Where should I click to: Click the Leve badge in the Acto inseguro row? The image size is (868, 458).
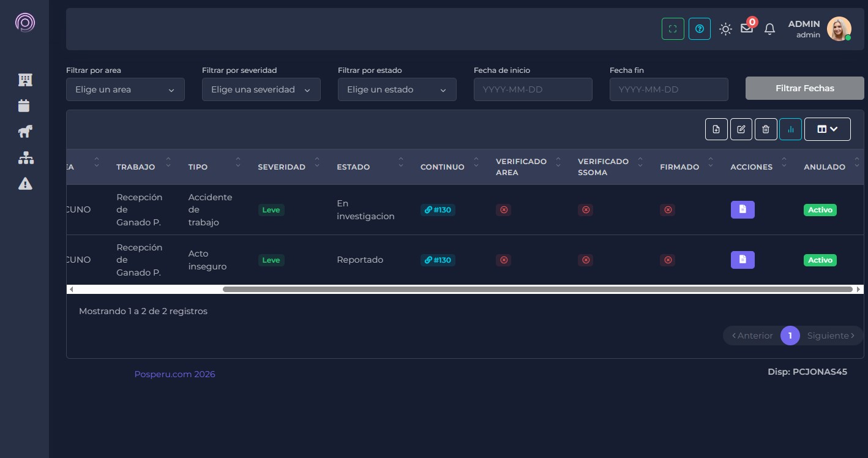[271, 260]
